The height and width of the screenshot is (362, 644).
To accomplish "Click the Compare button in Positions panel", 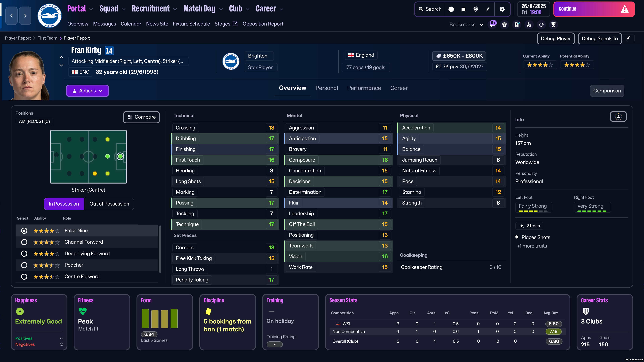I will click(142, 117).
